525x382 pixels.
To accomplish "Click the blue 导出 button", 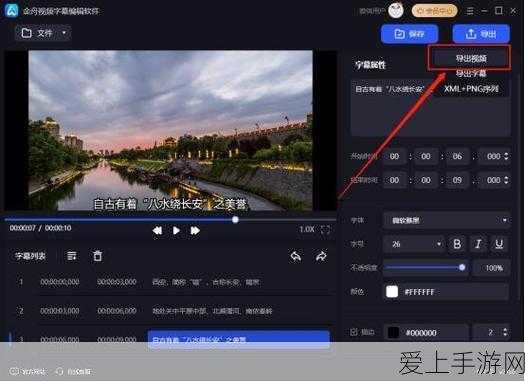I will (x=481, y=34).
